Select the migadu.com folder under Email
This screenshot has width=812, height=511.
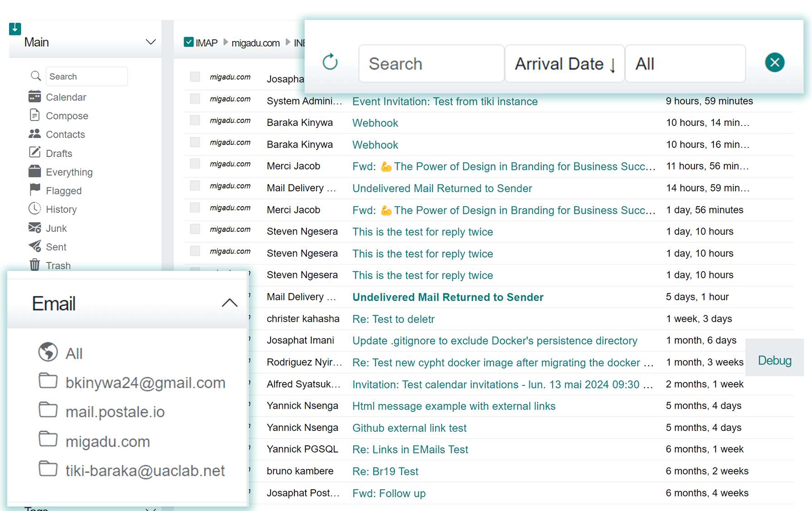(108, 441)
